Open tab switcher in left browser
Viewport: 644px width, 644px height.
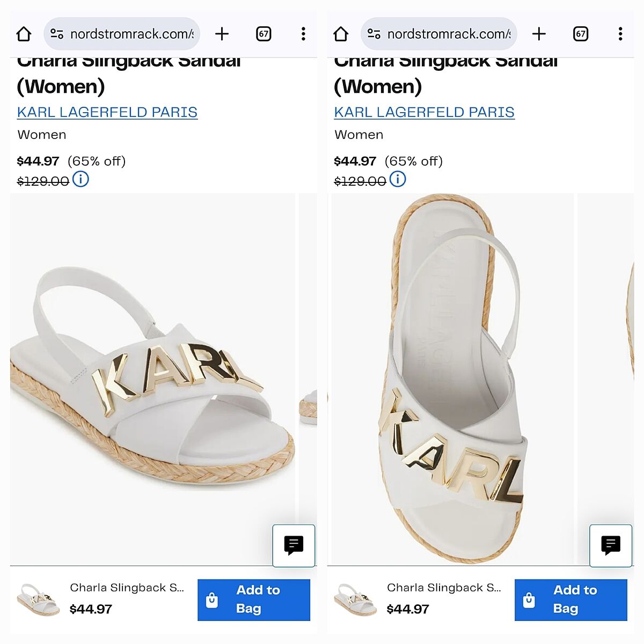click(264, 34)
